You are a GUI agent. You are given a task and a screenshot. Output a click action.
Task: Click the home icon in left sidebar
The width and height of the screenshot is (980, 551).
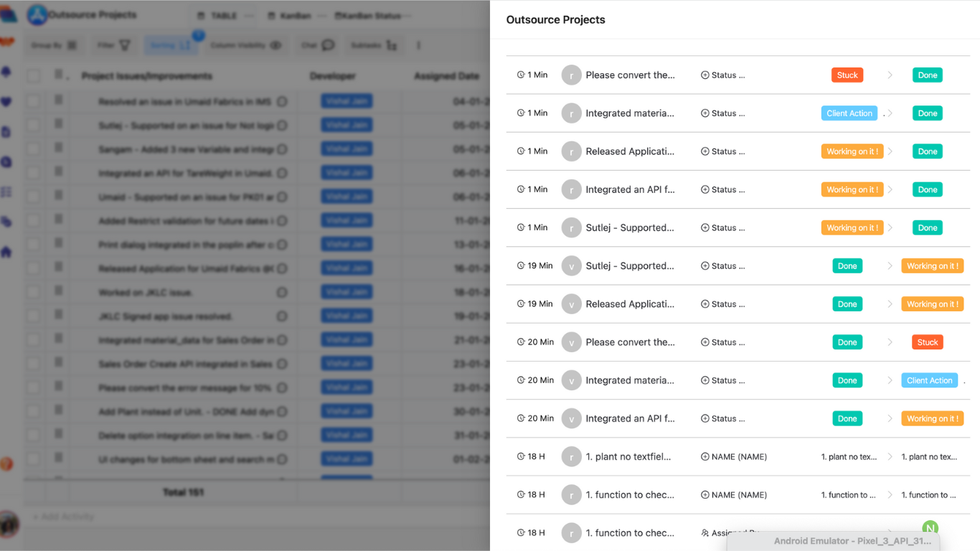(6, 252)
